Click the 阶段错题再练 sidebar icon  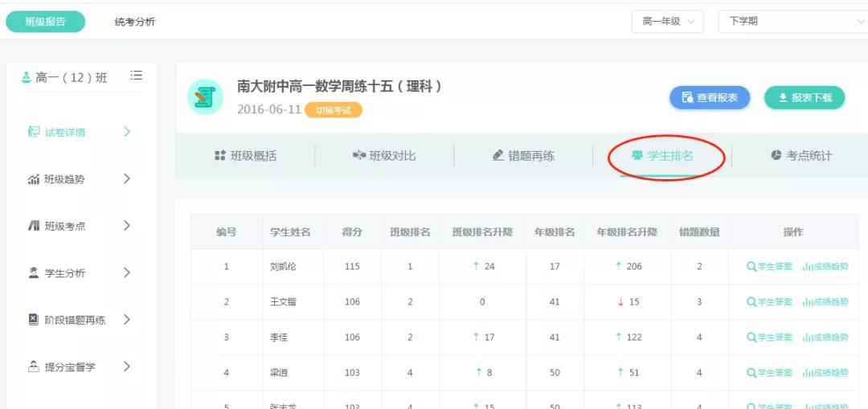(x=34, y=320)
